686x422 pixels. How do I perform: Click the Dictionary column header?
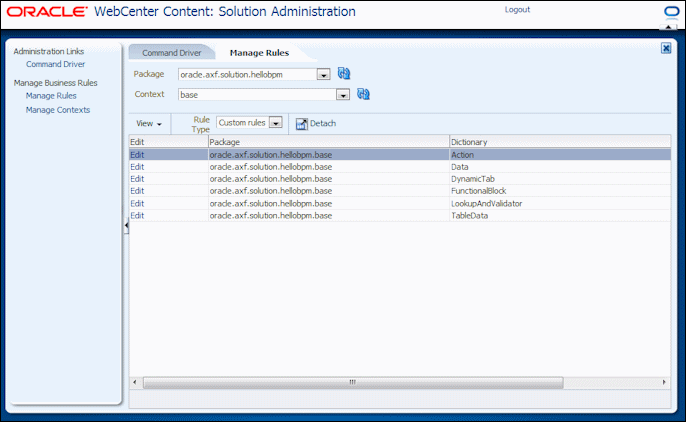560,142
